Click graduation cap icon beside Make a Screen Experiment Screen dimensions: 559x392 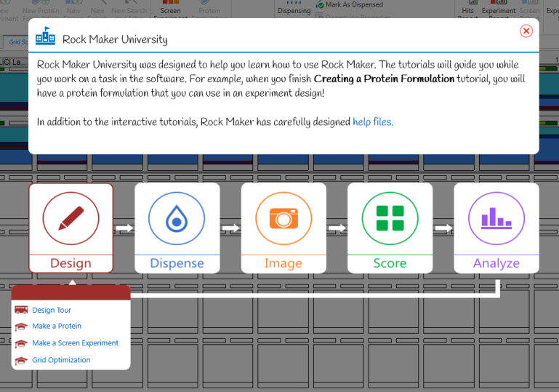click(x=21, y=343)
